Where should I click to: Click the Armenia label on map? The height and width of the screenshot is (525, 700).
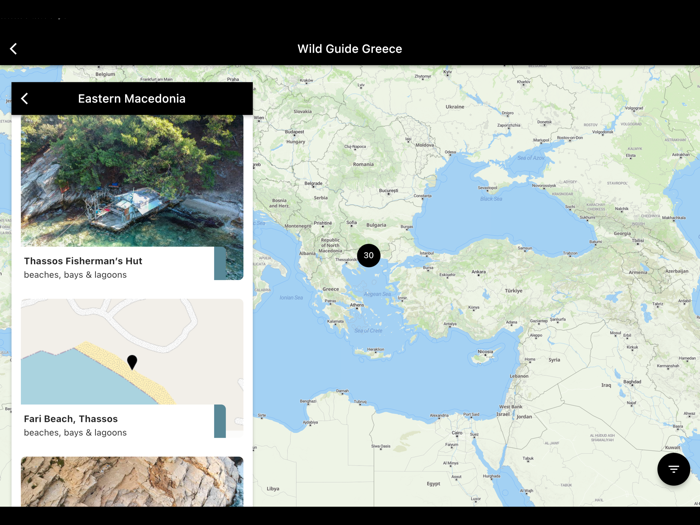[x=638, y=272]
